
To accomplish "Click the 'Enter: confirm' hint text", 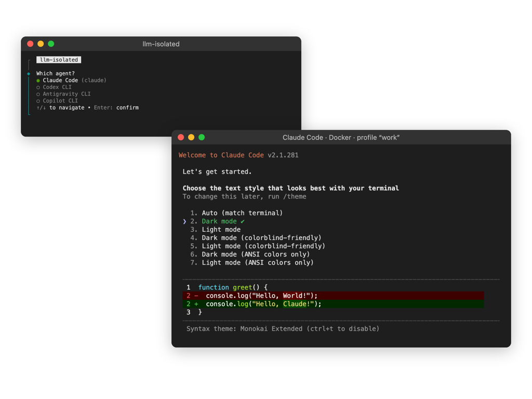I will 116,108.
